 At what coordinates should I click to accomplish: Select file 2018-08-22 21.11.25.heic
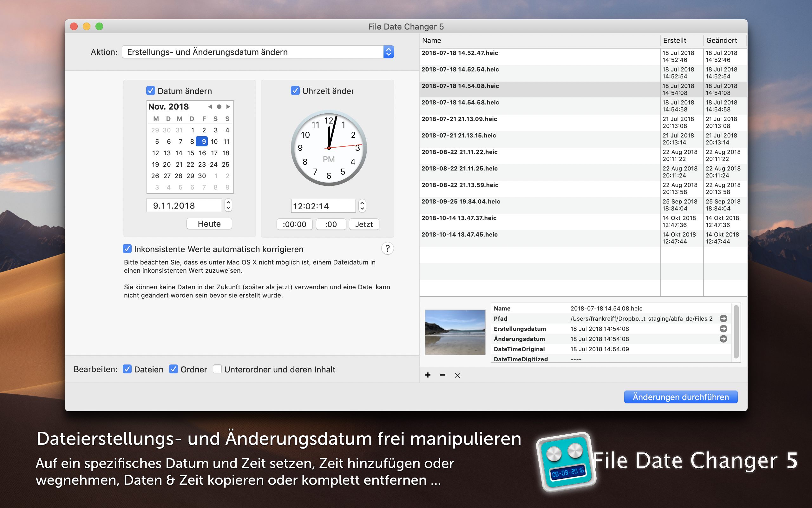(x=583, y=172)
